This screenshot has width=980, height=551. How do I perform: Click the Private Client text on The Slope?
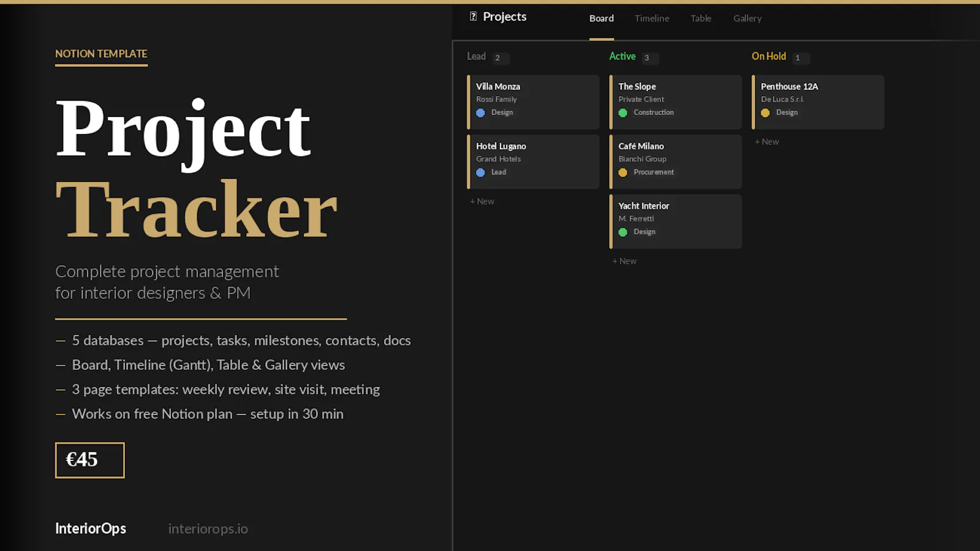coord(641,99)
